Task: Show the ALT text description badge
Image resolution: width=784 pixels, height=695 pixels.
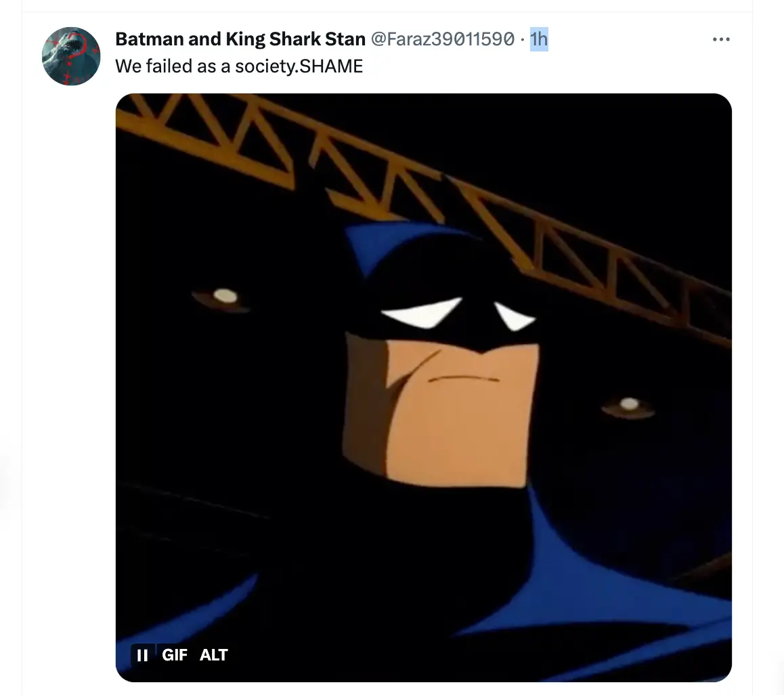Action: (214, 655)
